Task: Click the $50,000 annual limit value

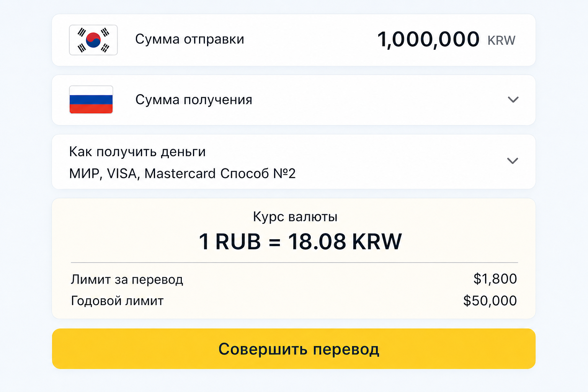Action: click(490, 301)
